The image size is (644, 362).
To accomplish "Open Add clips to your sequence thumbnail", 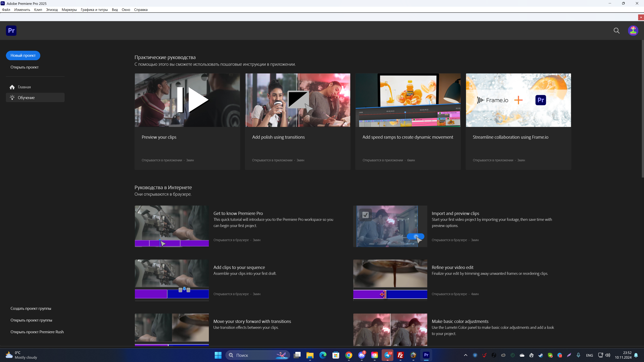I will 172,280.
